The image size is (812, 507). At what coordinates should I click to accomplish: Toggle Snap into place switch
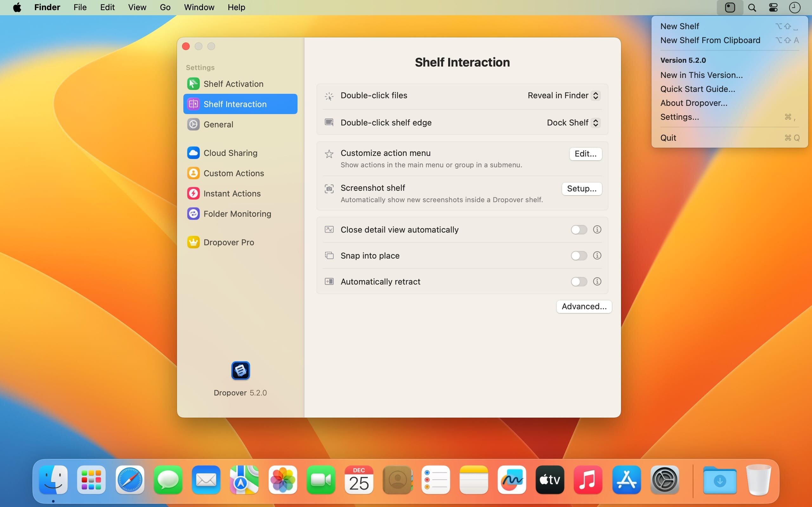[579, 256]
